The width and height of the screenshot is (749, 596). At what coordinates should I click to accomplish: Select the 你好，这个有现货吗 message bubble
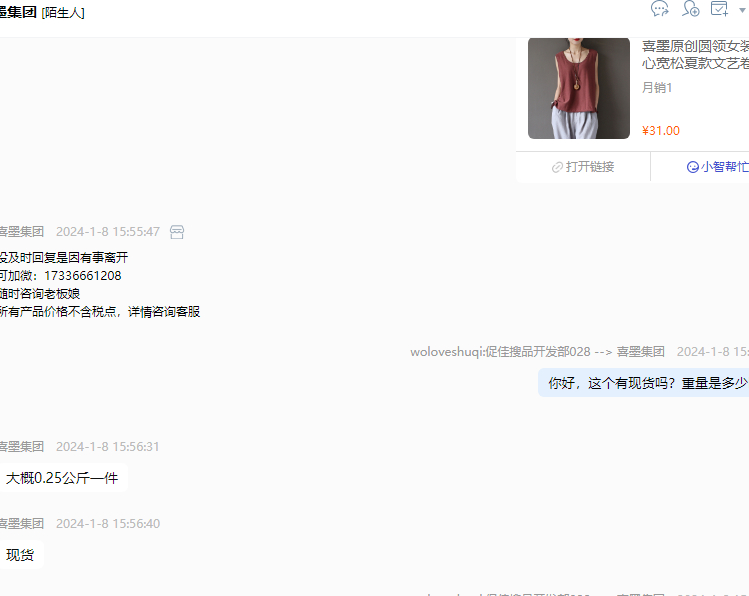(x=643, y=383)
